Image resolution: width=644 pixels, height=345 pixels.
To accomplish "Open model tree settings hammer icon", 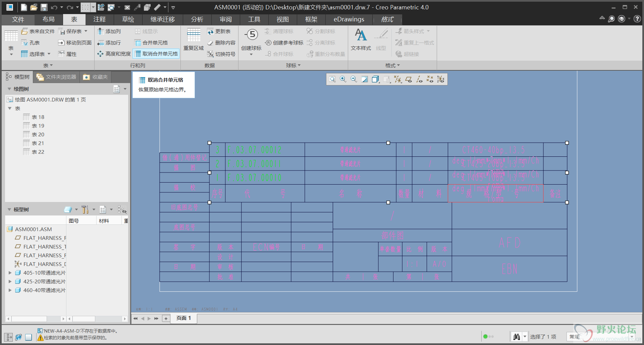I will pos(85,209).
